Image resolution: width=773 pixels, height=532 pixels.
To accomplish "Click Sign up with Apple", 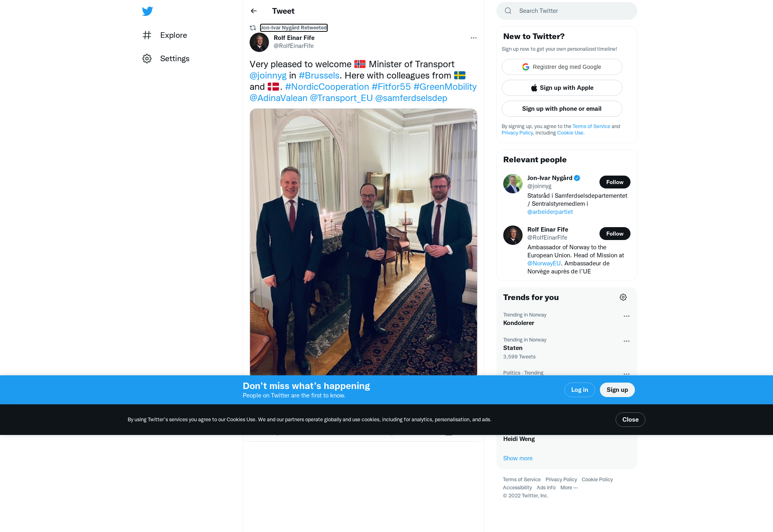I will (x=562, y=88).
